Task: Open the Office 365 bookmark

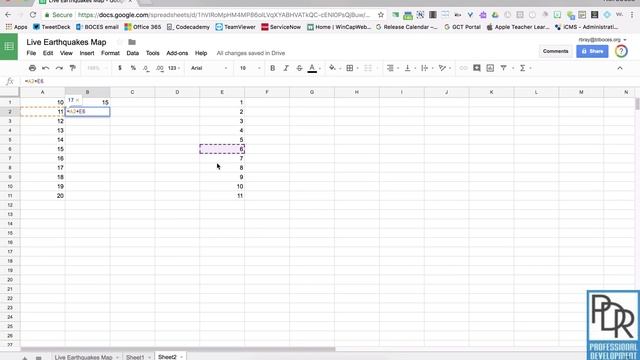Action: [x=143, y=27]
